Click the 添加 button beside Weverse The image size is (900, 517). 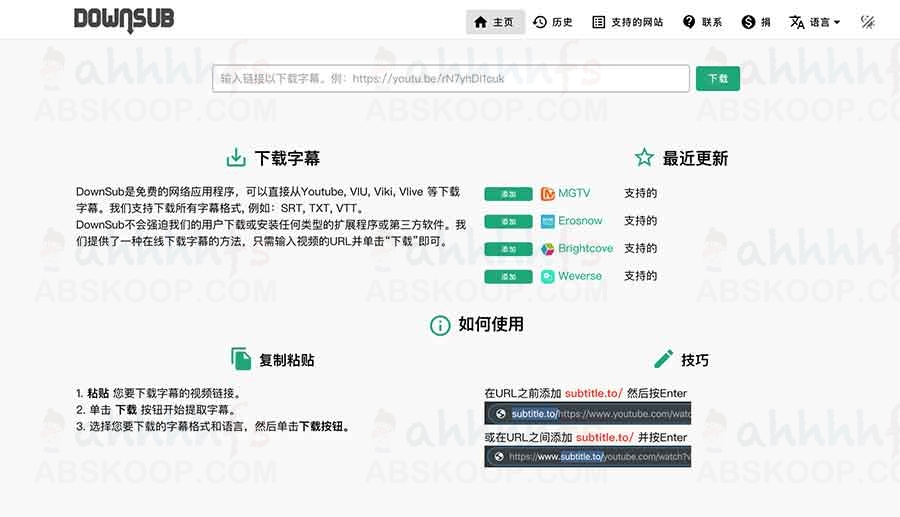point(508,277)
